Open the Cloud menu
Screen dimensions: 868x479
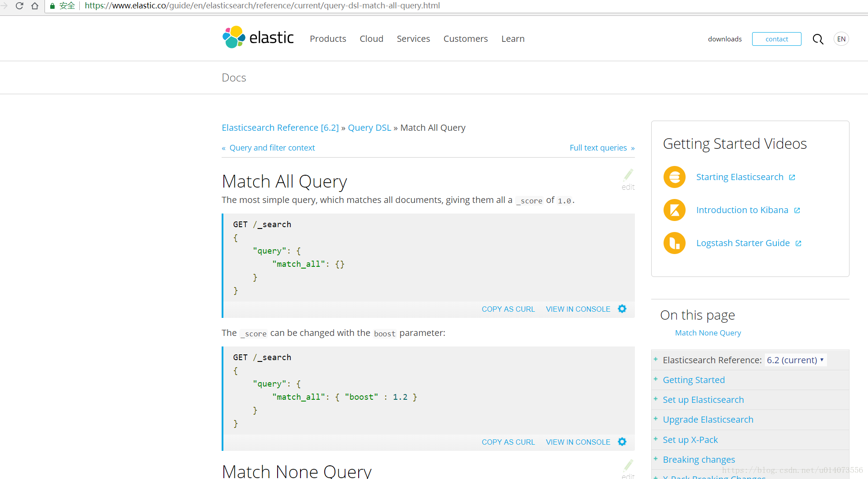coord(371,39)
